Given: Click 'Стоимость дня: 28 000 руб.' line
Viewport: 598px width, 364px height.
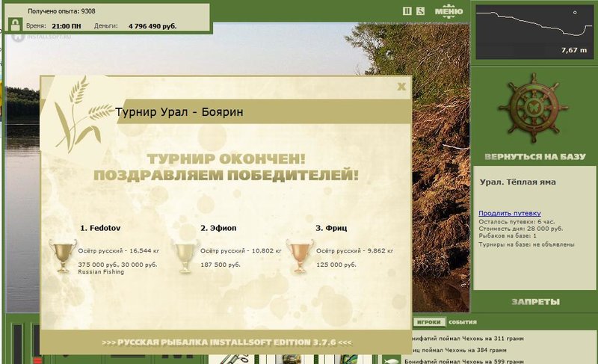Looking at the screenshot, I should 520,229.
